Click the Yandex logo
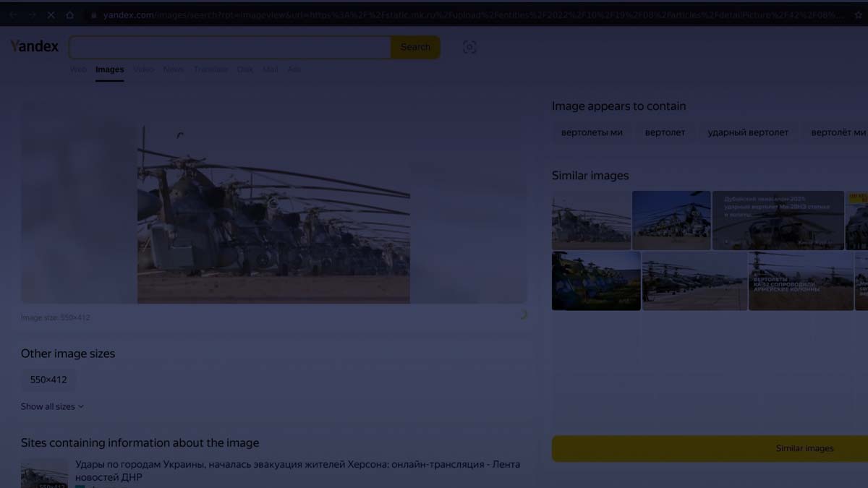This screenshot has height=488, width=868. pos(34,46)
